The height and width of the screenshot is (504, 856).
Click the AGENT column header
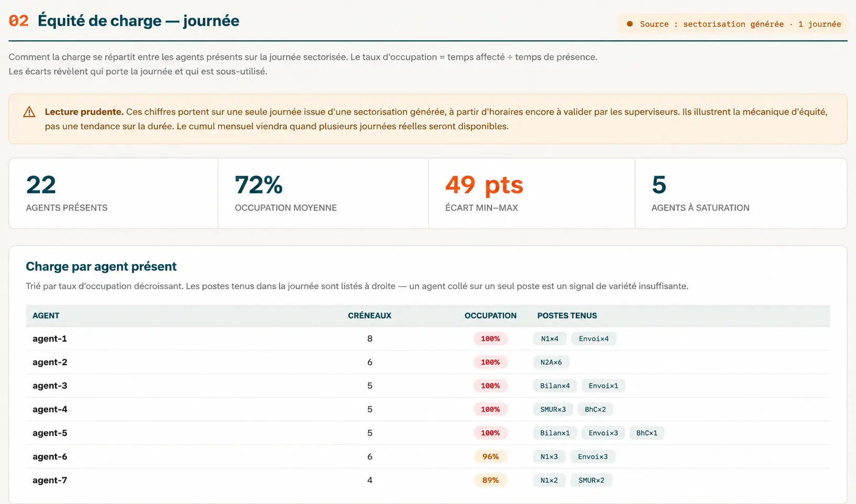click(x=46, y=315)
